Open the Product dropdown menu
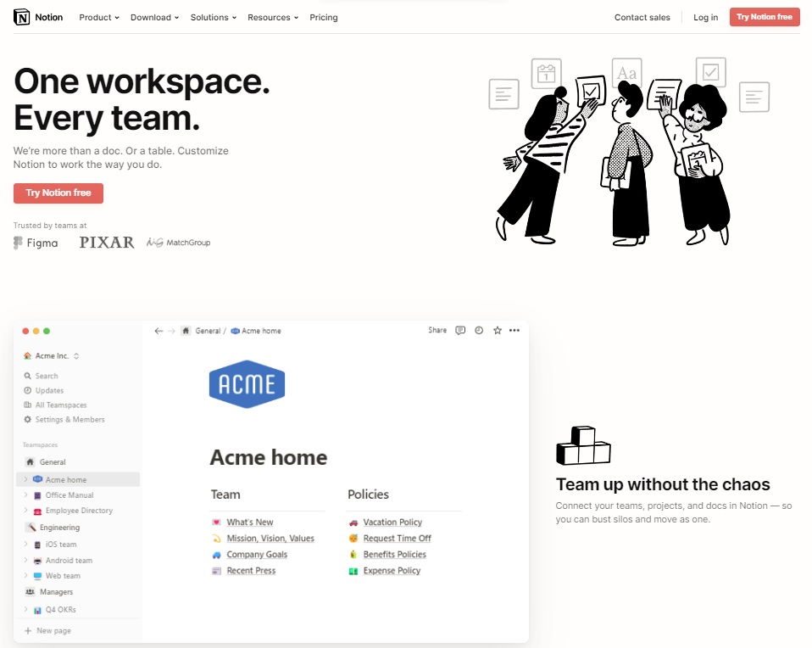 point(99,17)
